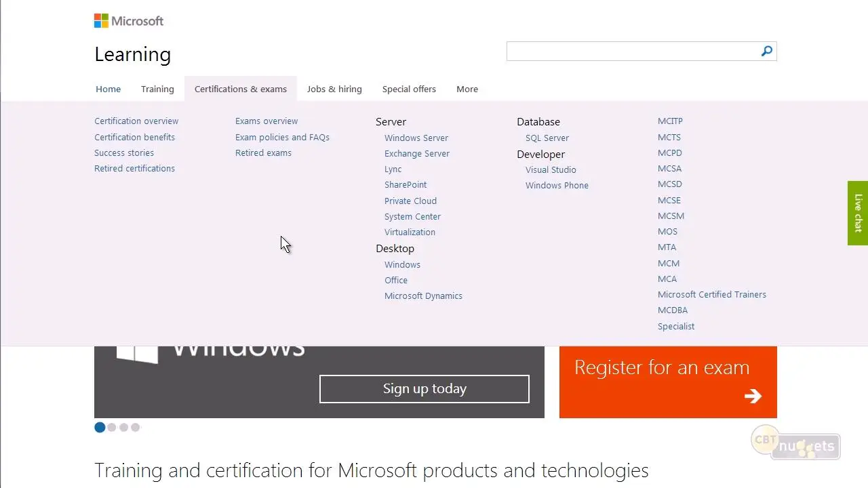Click the Microsoft logo

(x=129, y=21)
